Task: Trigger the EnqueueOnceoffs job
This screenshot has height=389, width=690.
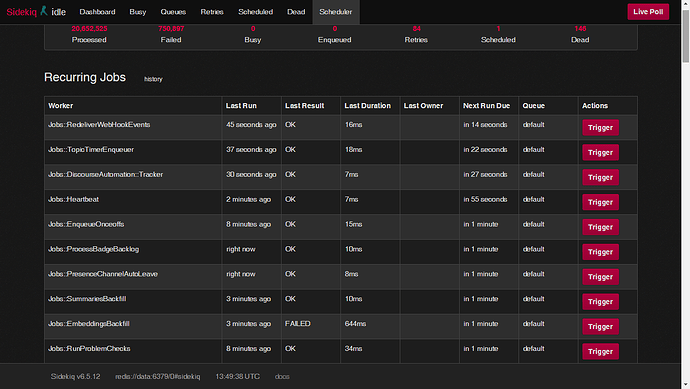Action: (600, 227)
